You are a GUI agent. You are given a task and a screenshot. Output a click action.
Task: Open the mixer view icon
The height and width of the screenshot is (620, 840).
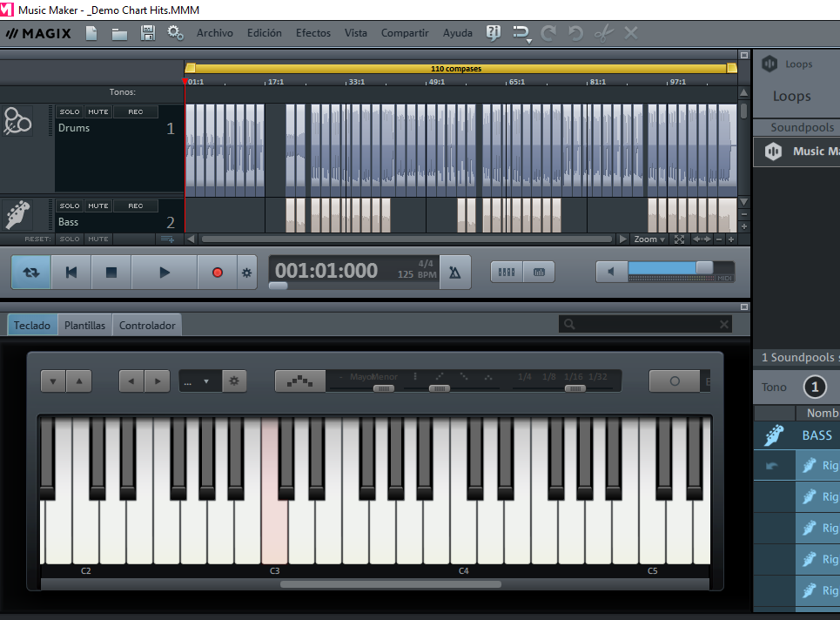(507, 273)
